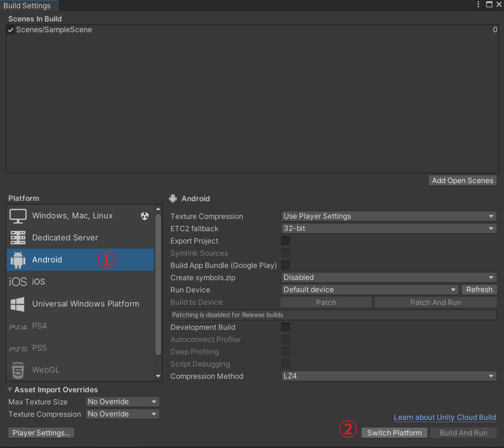Click the PS4 logo icon

pyautogui.click(x=18, y=327)
